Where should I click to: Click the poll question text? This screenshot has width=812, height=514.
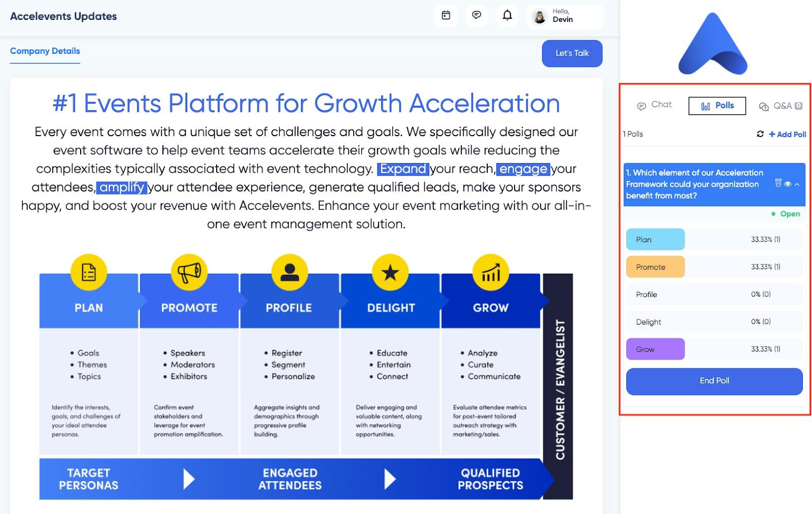[694, 184]
